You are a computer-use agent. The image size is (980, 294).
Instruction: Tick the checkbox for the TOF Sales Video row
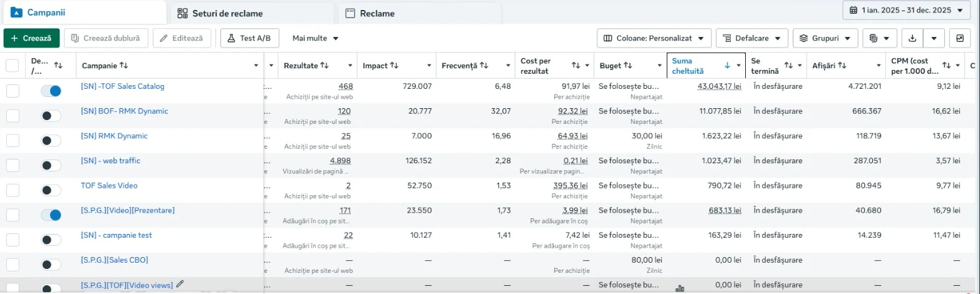[x=13, y=190]
